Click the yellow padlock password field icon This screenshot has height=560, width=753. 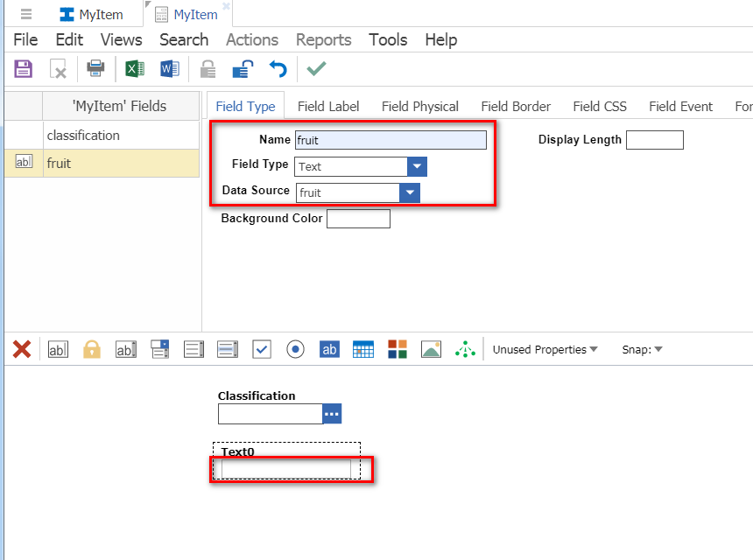(x=92, y=349)
